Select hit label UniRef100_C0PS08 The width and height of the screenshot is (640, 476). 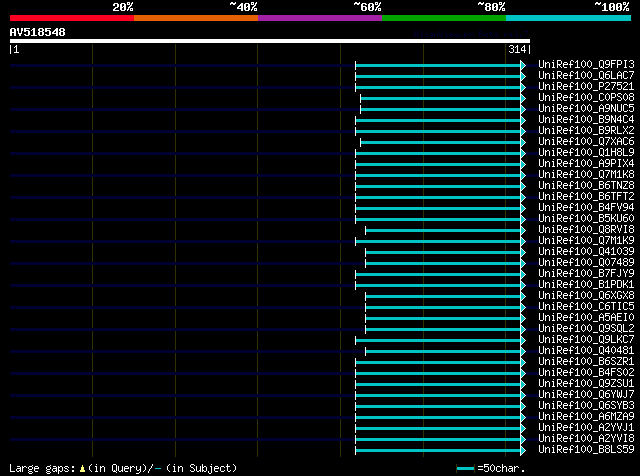586,97
